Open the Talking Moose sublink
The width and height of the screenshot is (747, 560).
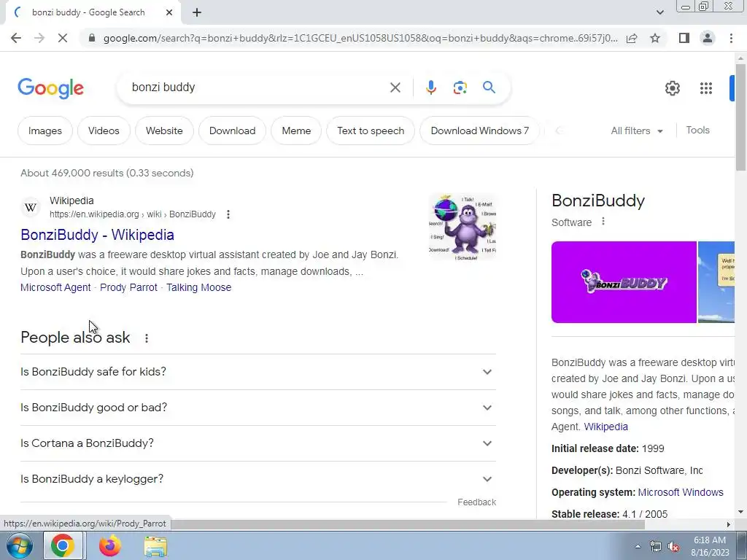pos(198,287)
